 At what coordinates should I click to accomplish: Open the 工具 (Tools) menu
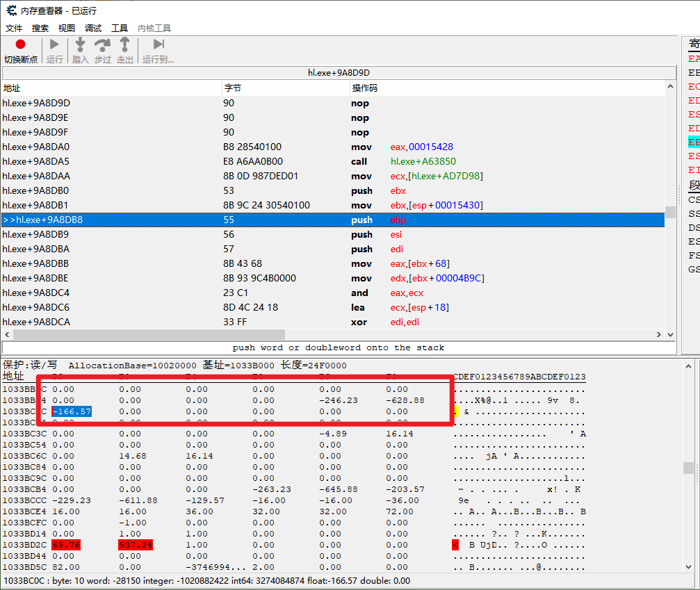coord(120,28)
